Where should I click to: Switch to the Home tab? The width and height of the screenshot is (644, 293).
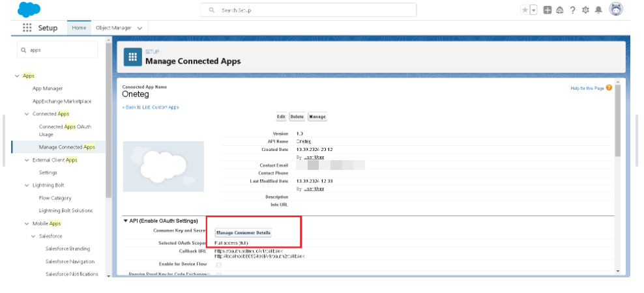point(79,28)
